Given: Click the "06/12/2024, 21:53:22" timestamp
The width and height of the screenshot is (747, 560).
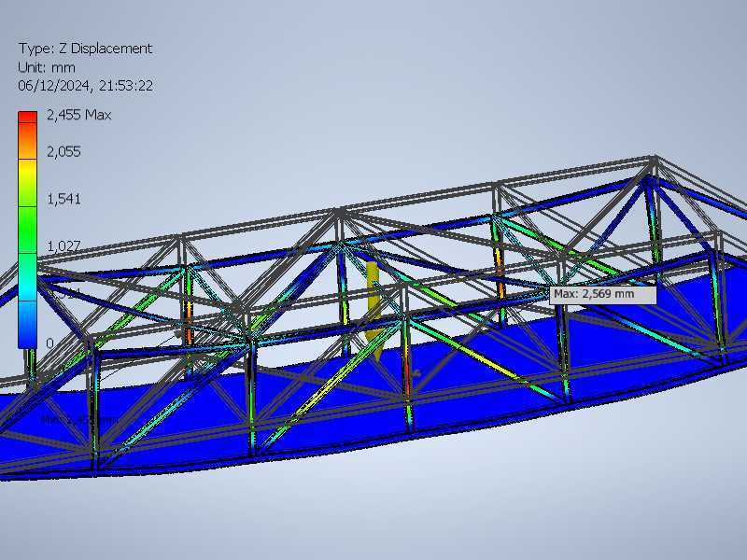Looking at the screenshot, I should point(86,86).
